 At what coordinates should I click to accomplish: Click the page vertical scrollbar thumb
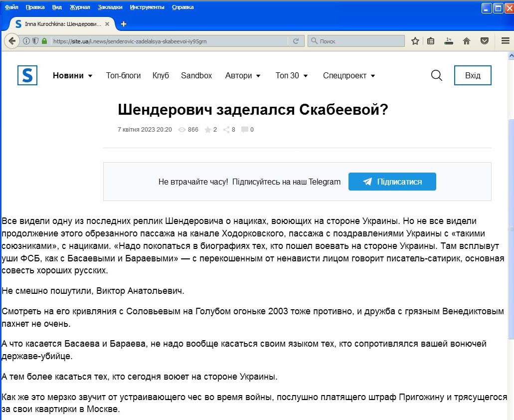(511, 229)
